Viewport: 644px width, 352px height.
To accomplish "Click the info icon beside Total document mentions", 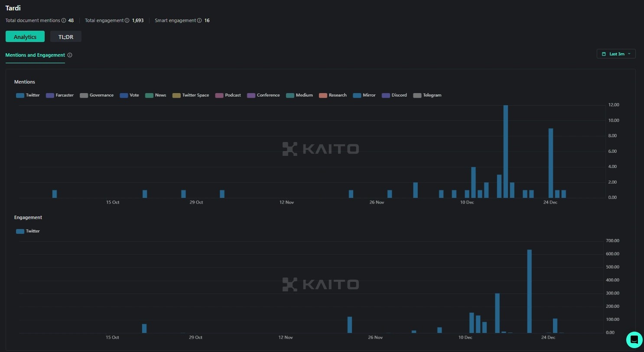I will [64, 20].
